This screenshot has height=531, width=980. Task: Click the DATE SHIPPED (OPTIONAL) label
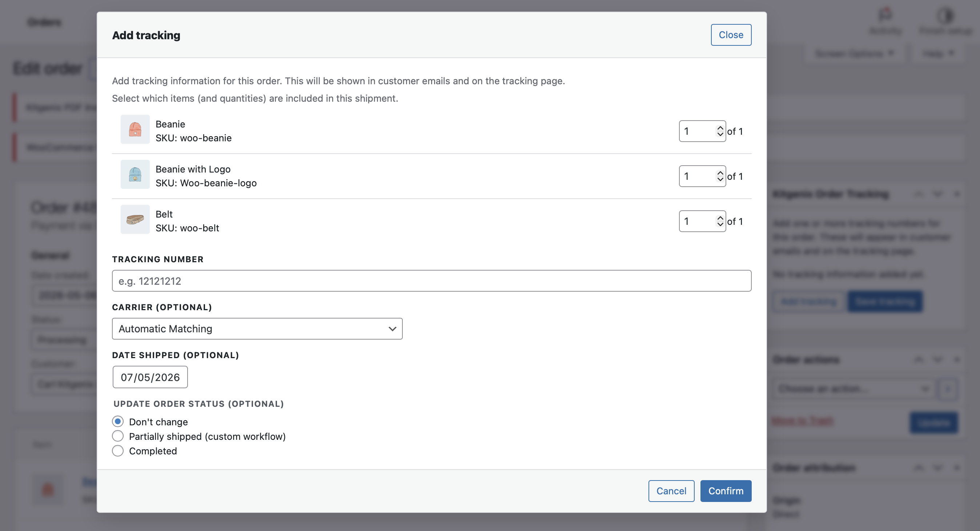(175, 355)
